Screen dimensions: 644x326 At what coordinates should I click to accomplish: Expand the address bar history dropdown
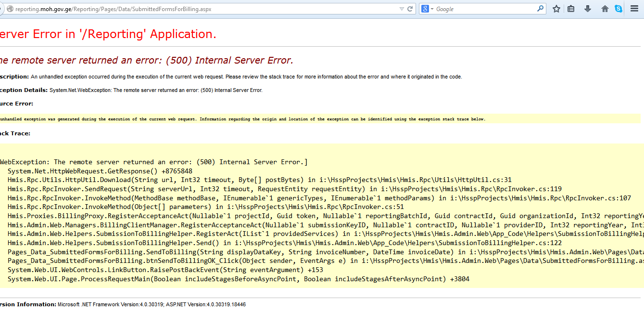[402, 9]
